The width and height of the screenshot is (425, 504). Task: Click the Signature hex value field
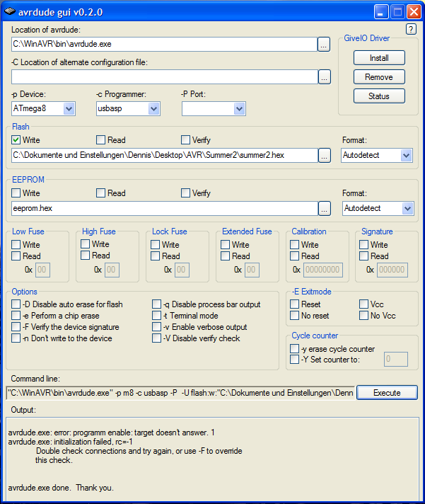click(392, 270)
